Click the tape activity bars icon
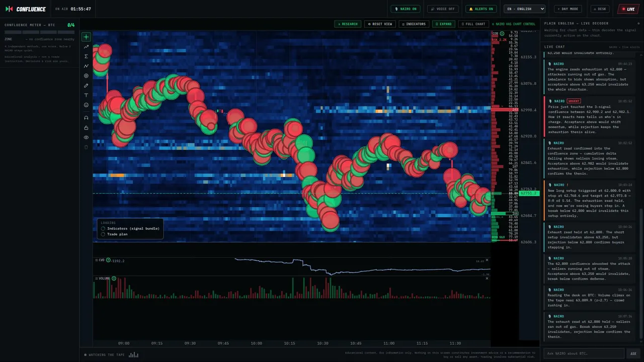 pos(133,354)
